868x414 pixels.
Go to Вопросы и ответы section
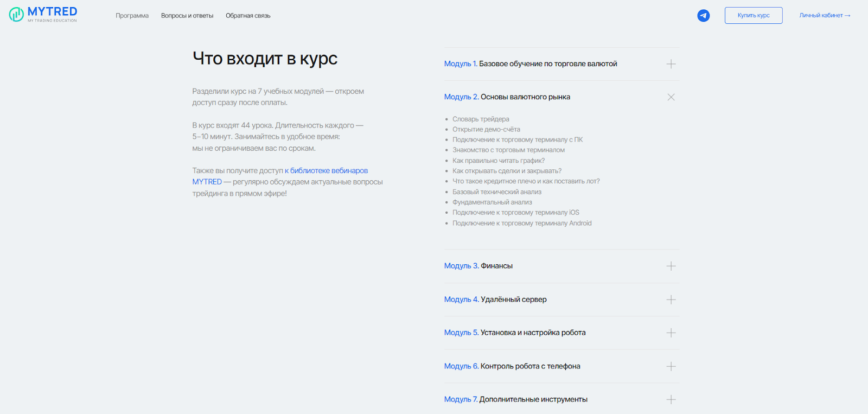187,16
